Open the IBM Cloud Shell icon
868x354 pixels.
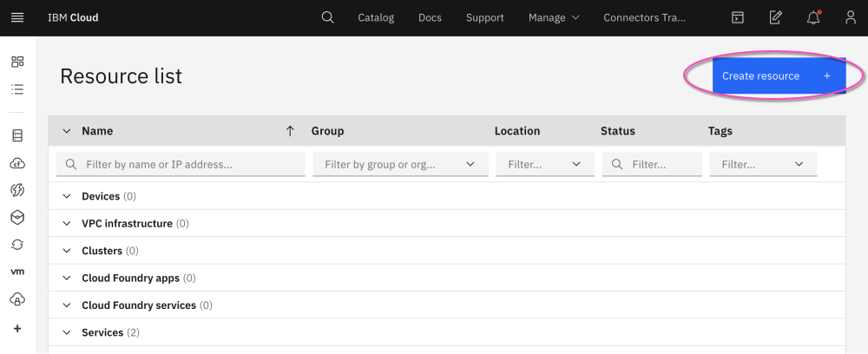click(x=737, y=17)
